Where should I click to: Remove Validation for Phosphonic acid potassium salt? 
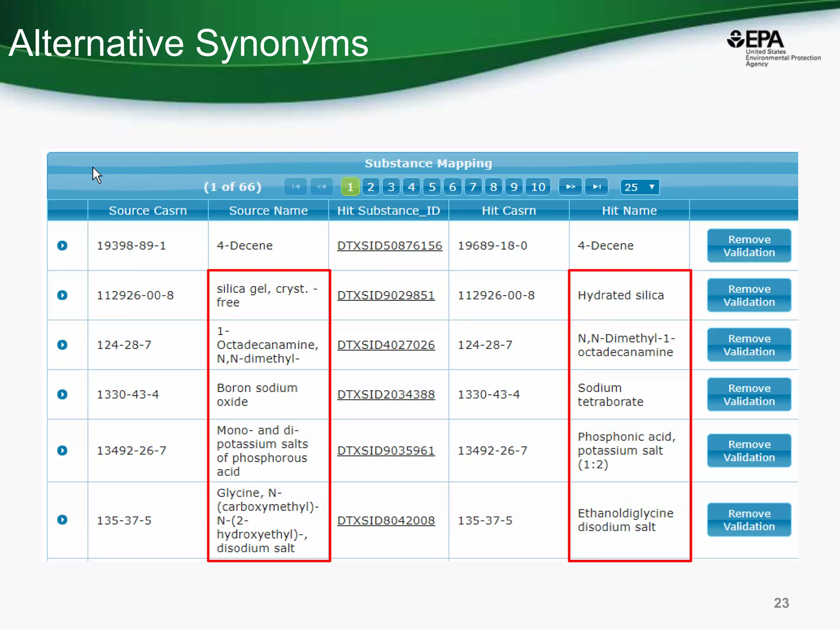point(749,451)
